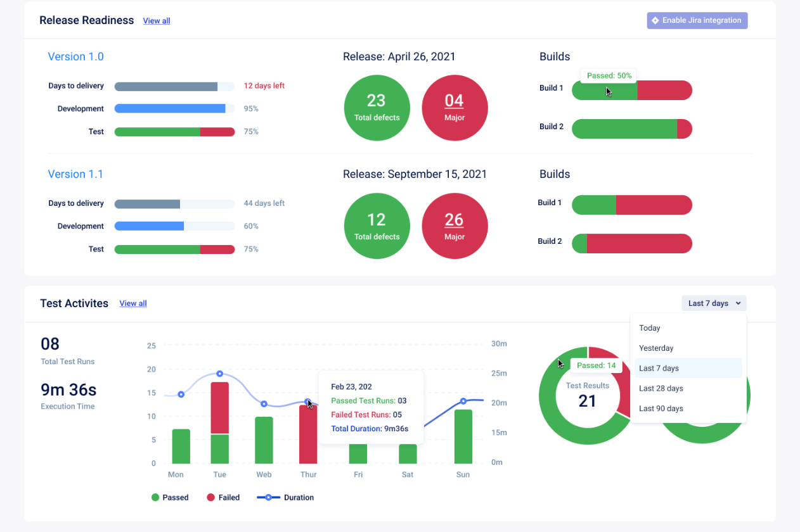Open the Version 1.1 link

coord(75,174)
